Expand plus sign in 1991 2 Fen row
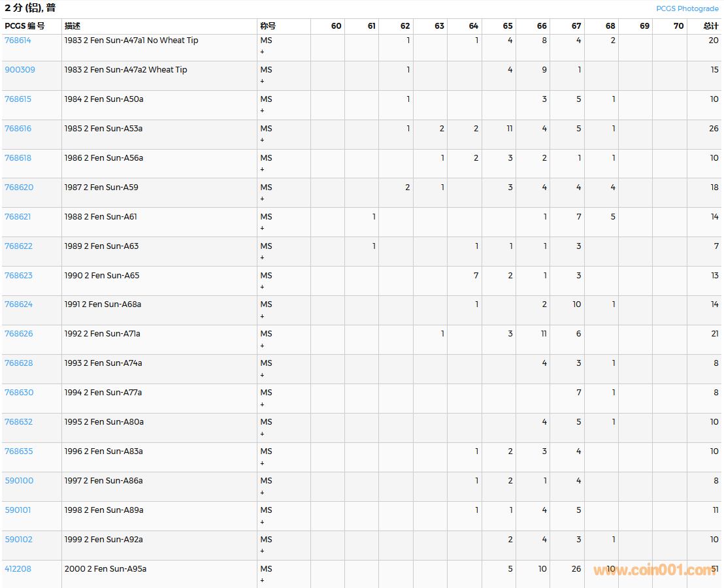 tap(263, 316)
